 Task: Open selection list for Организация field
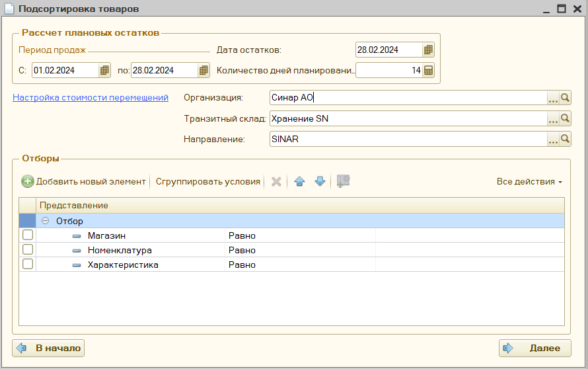coord(553,98)
